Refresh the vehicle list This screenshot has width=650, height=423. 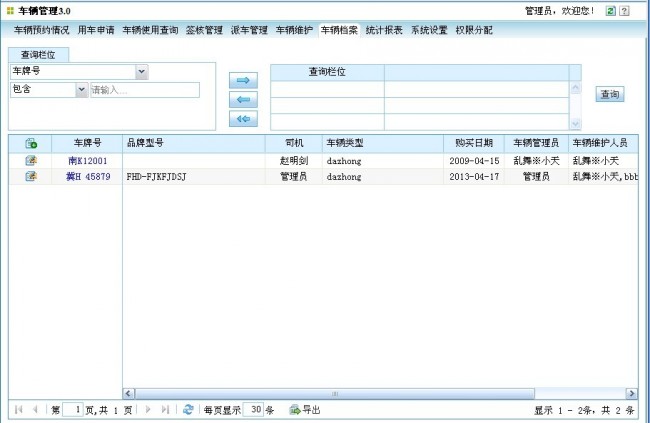point(188,409)
